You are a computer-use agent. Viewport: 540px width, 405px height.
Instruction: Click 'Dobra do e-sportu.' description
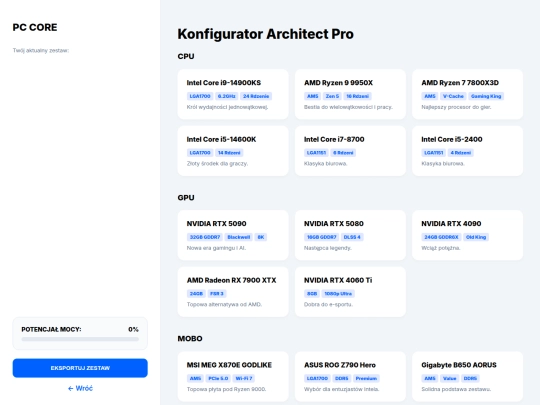[x=328, y=304]
